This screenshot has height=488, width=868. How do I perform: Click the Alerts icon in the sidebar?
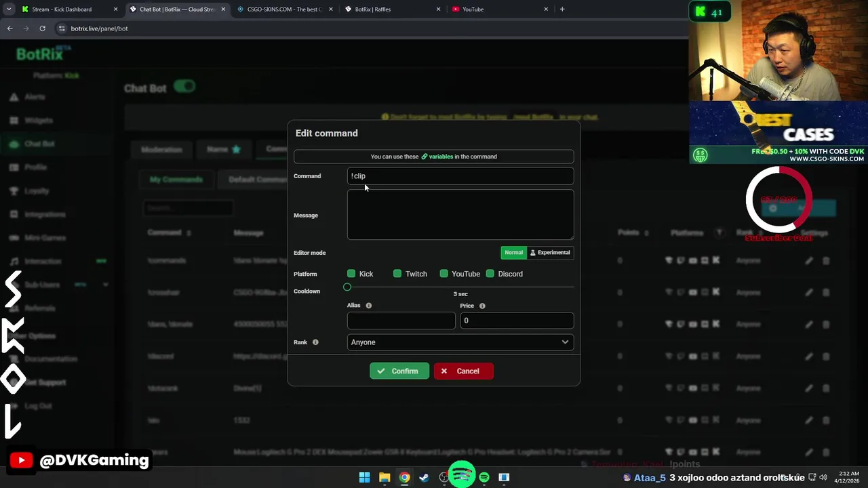click(14, 97)
